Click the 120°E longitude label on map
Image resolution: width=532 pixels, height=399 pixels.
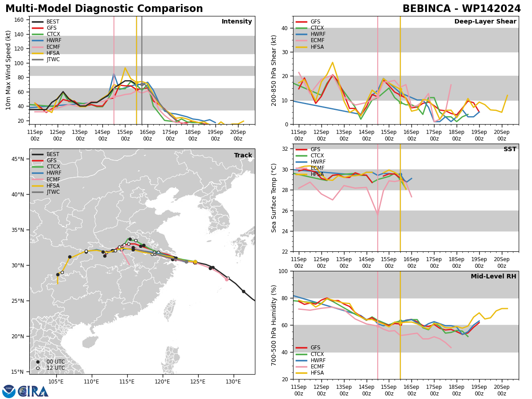point(162,381)
